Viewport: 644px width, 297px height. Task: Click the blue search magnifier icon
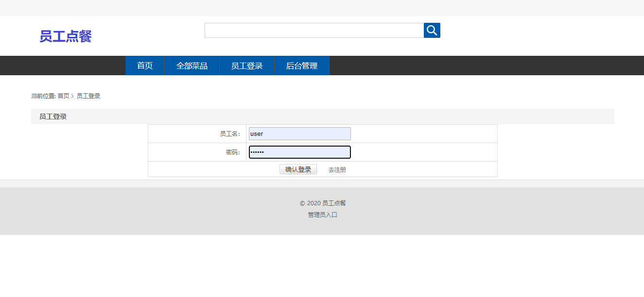(x=432, y=30)
